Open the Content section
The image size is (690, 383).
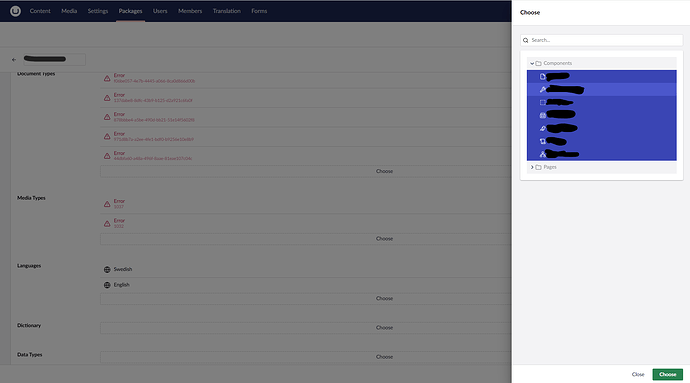[40, 11]
